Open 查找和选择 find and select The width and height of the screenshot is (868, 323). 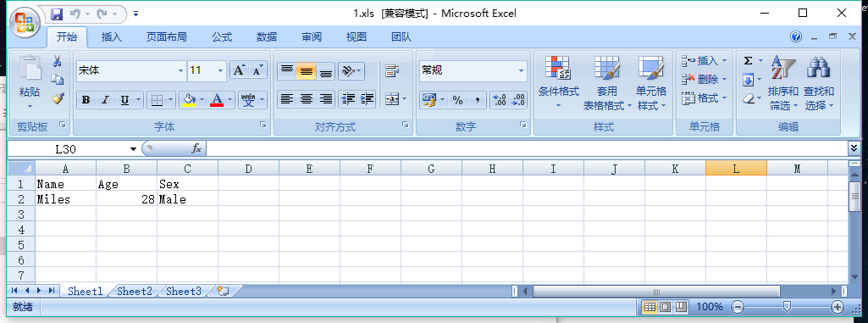point(819,82)
